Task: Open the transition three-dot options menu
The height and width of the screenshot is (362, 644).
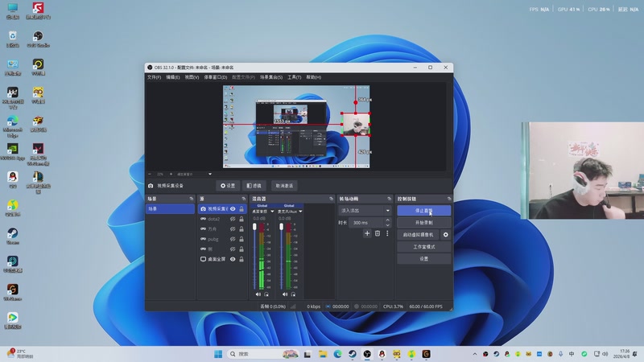Action: [386, 233]
